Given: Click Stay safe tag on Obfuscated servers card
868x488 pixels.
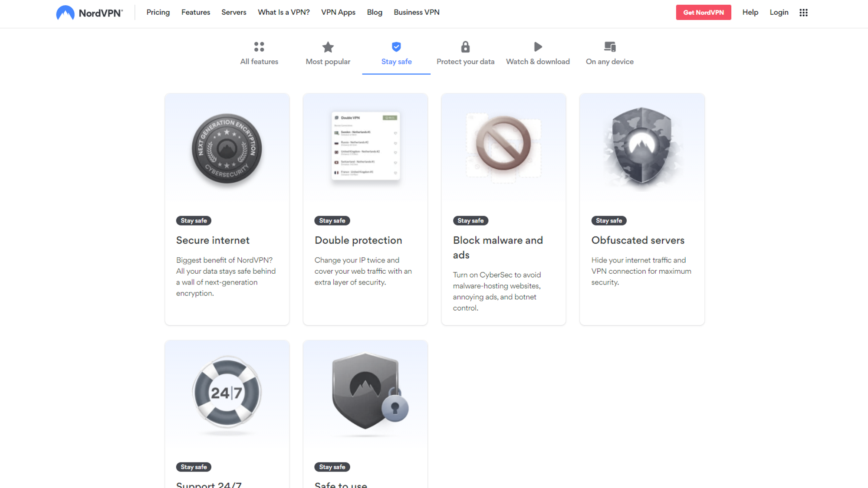Looking at the screenshot, I should [609, 220].
